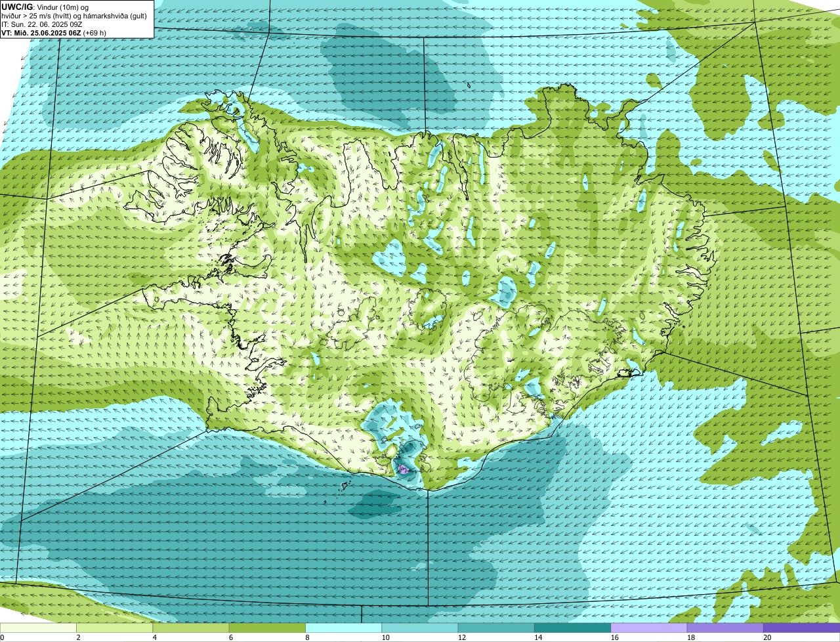This screenshot has width=840, height=642.
Task: Click the scale label "0"
Action: click(3, 637)
